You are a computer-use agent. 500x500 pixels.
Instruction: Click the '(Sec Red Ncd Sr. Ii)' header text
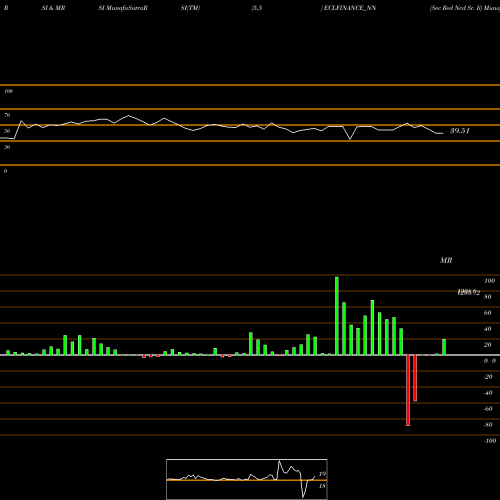pos(456,8)
